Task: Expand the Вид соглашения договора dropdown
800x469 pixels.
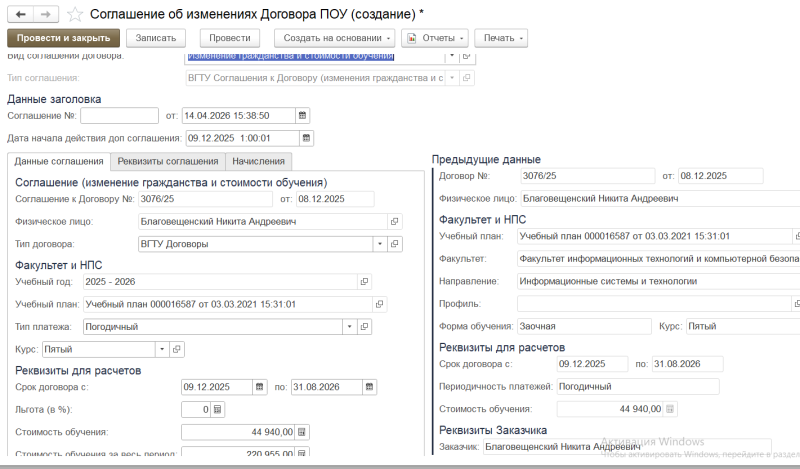Action: (452, 56)
